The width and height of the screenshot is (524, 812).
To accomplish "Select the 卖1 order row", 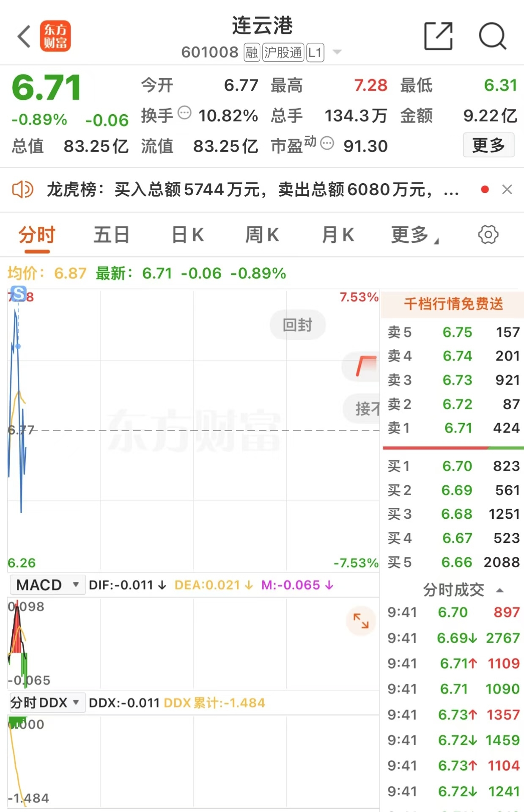I will pos(453,428).
